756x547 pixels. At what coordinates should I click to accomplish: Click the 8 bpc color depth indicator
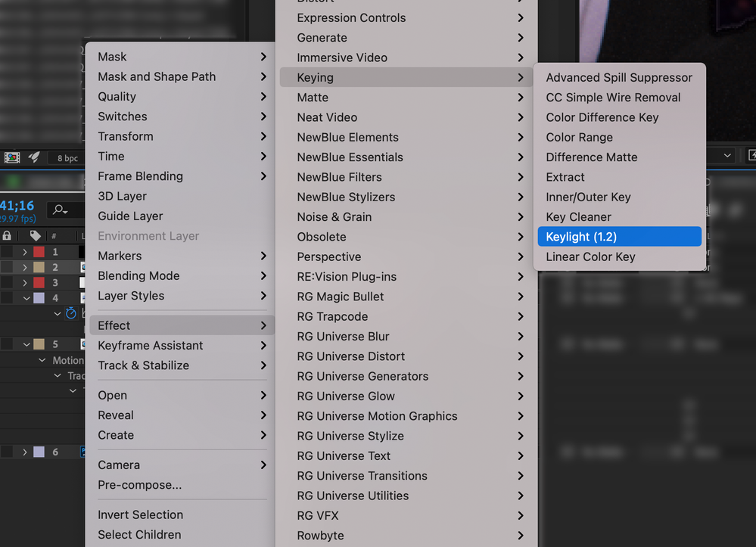click(x=67, y=157)
